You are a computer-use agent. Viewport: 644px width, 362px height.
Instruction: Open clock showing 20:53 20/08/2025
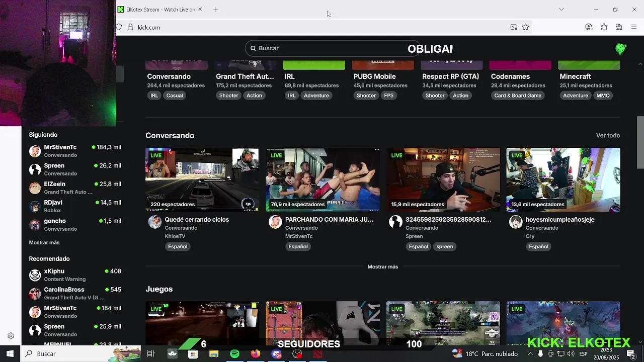click(x=606, y=353)
